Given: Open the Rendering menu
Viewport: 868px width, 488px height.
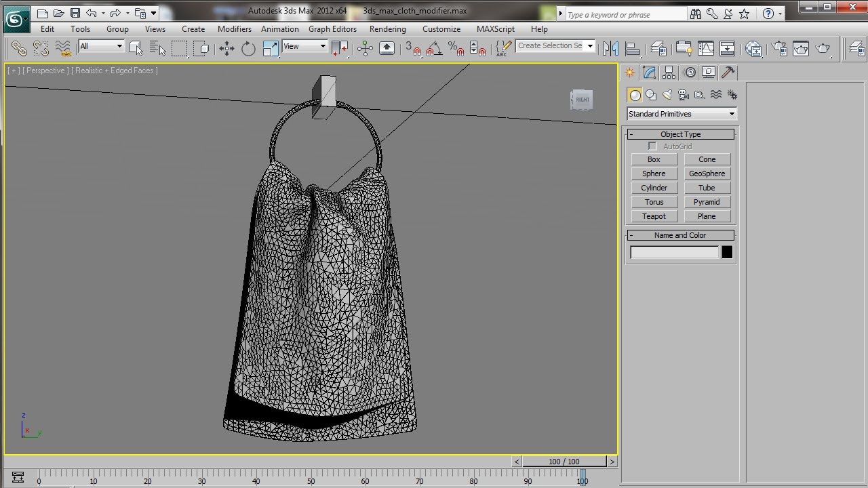Looking at the screenshot, I should [x=387, y=29].
